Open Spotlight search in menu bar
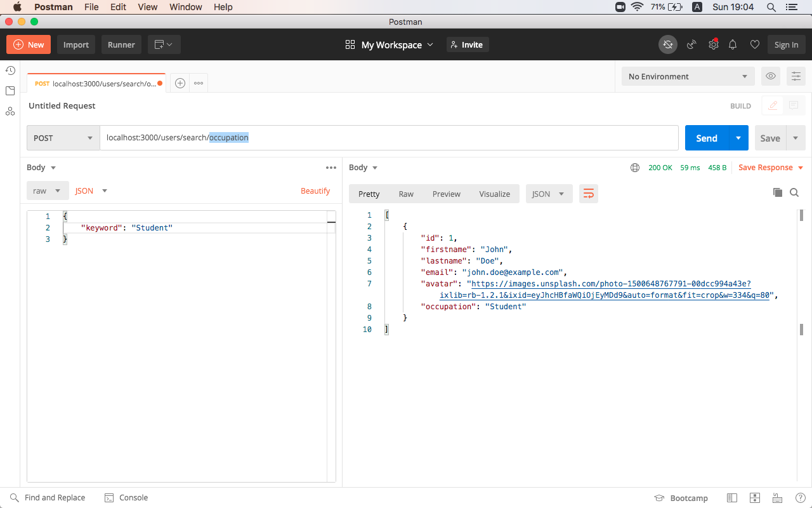812x508 pixels. pyautogui.click(x=771, y=7)
